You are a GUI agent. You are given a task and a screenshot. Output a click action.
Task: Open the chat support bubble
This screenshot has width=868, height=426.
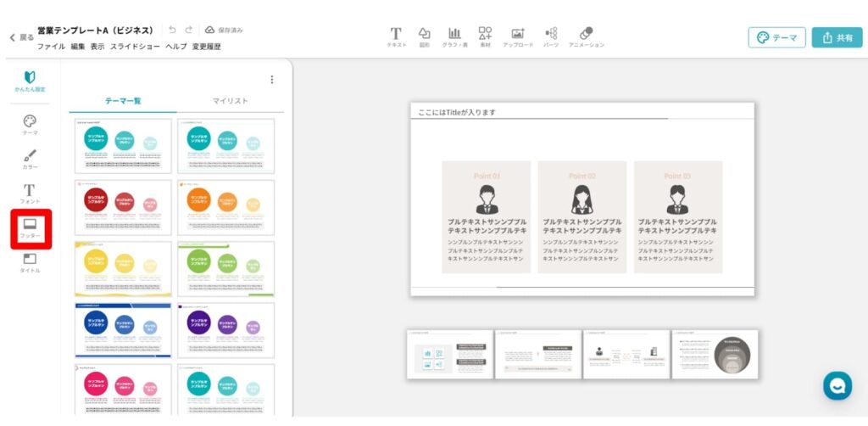point(837,385)
